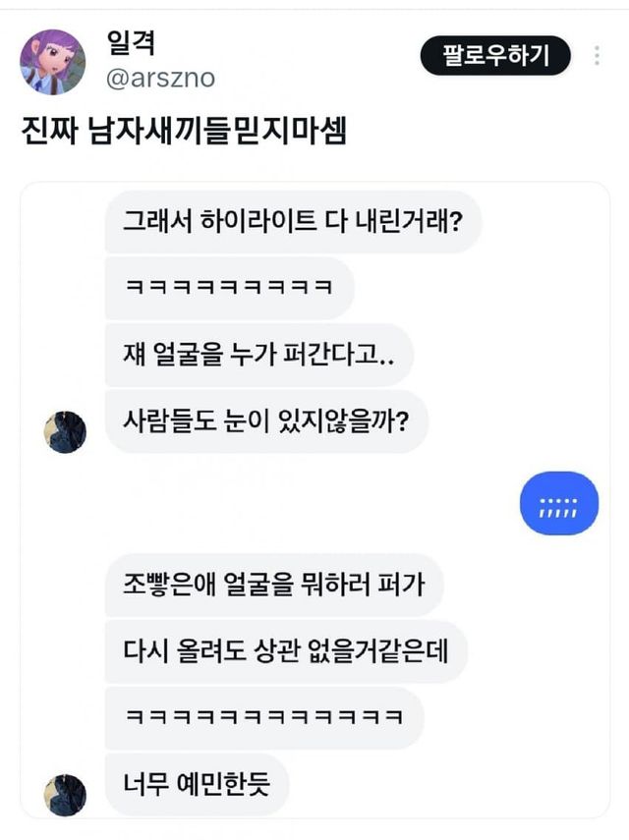This screenshot has height=840, width=629.
Task: Tap the longer ㅋㅋㅋ laughing message bubble
Action: tap(263, 717)
